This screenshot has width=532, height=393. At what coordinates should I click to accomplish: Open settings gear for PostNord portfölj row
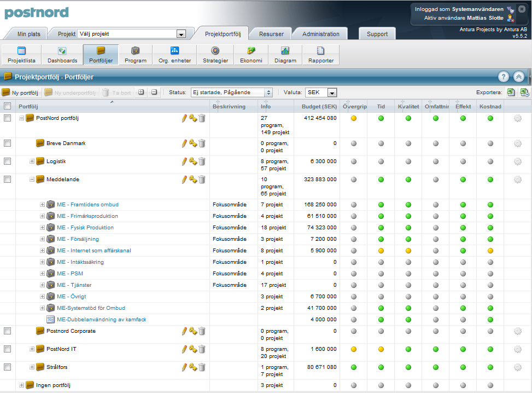[517, 118]
